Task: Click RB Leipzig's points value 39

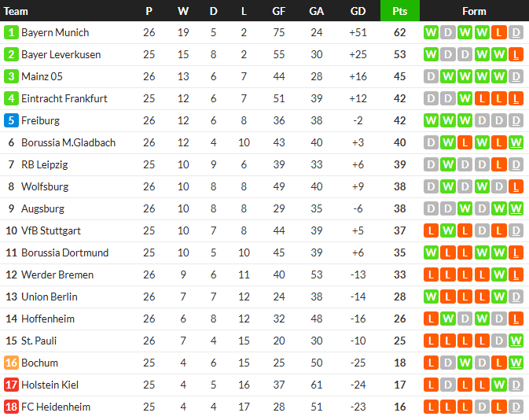Action: [399, 164]
